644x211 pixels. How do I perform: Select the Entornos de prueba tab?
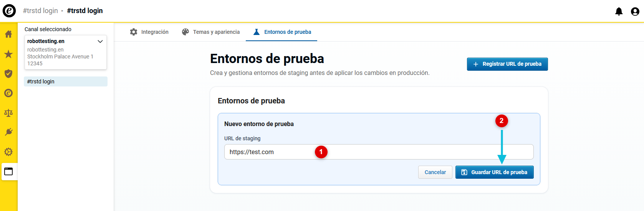pos(282,32)
